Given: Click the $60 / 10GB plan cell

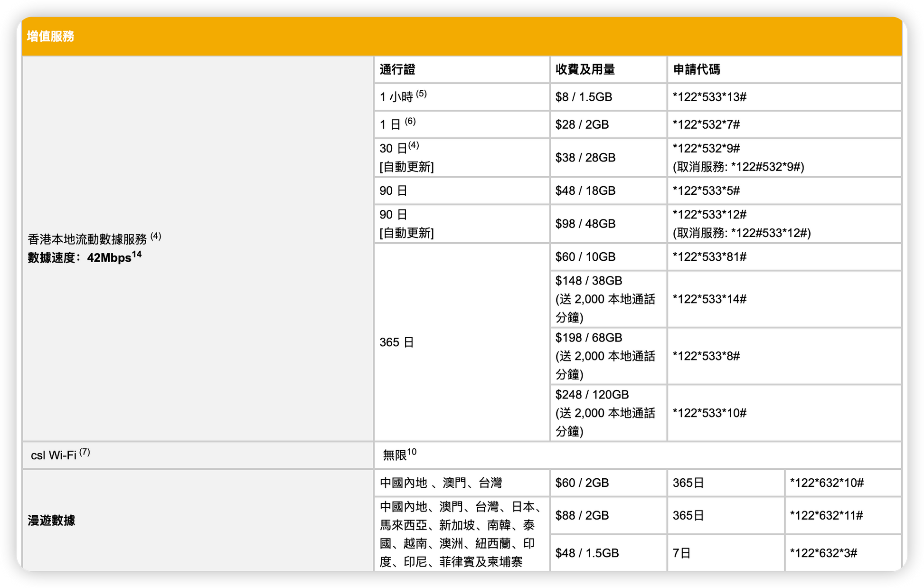Looking at the screenshot, I should point(585,257).
